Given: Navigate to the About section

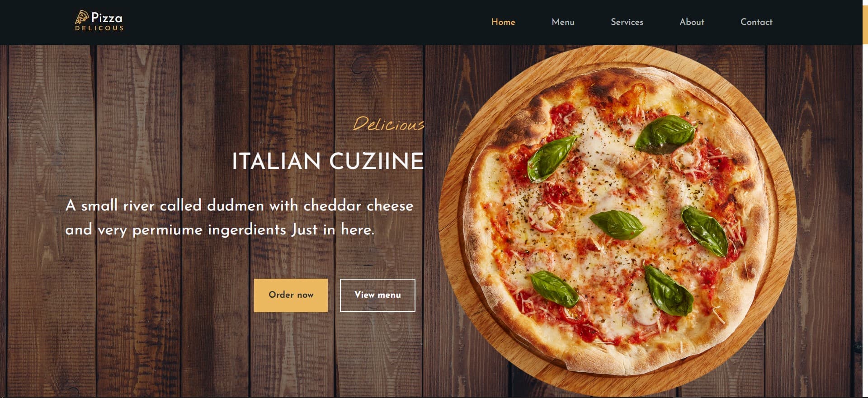Looking at the screenshot, I should tap(692, 22).
